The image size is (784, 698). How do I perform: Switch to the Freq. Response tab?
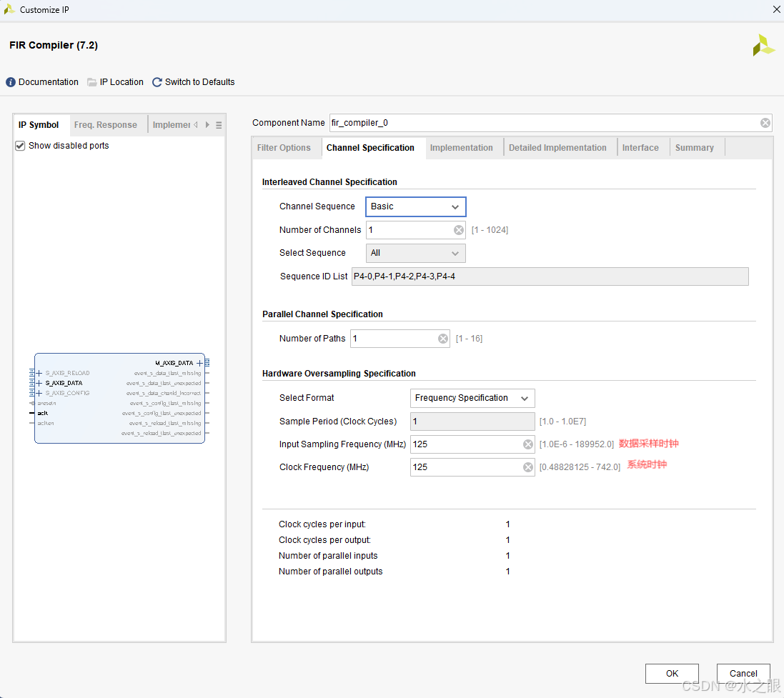click(106, 125)
